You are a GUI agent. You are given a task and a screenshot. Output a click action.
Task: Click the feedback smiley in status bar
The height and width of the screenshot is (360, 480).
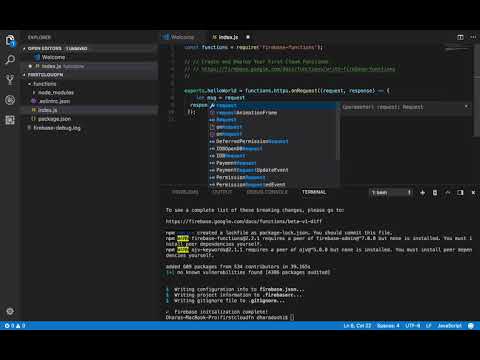[471, 326]
